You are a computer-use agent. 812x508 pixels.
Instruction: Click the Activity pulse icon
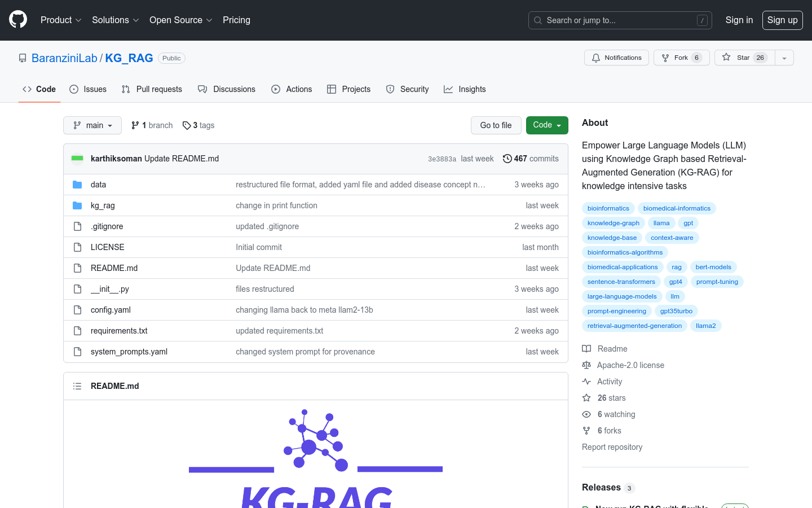[586, 381]
